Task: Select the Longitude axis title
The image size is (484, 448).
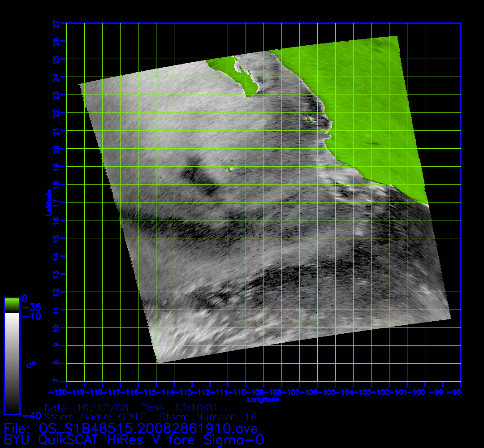Action: (x=263, y=400)
